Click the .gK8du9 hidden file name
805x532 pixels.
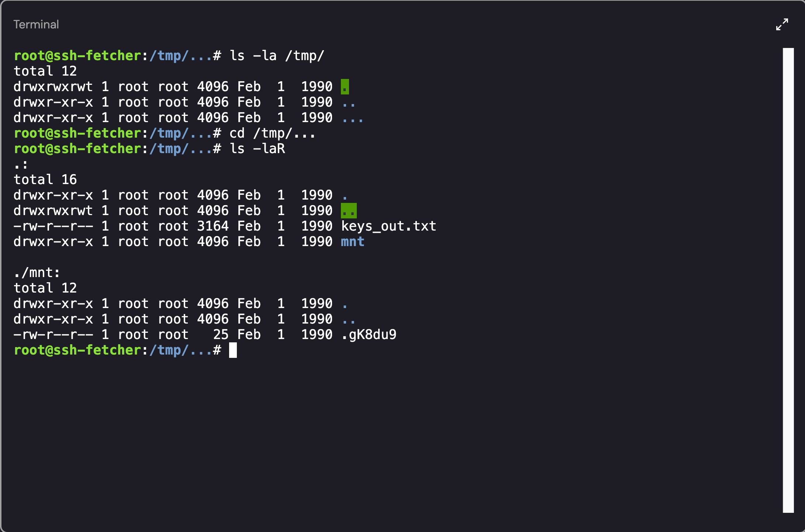tap(369, 335)
